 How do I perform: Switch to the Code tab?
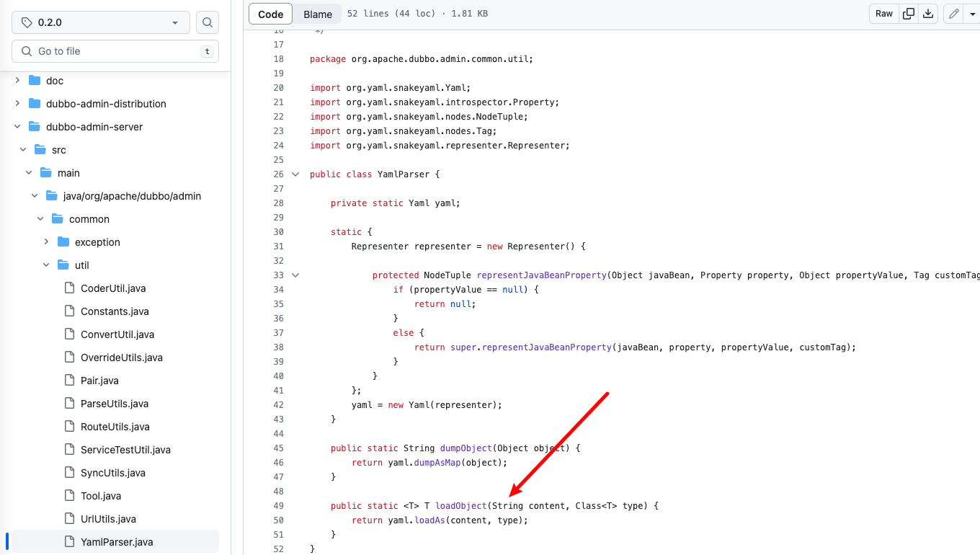pyautogui.click(x=271, y=14)
